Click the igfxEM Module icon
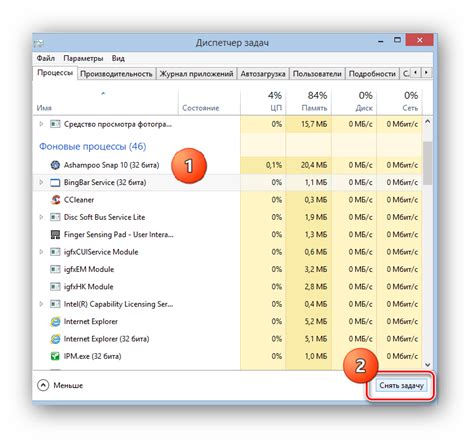Viewport: 474px width, 442px height. point(55,269)
